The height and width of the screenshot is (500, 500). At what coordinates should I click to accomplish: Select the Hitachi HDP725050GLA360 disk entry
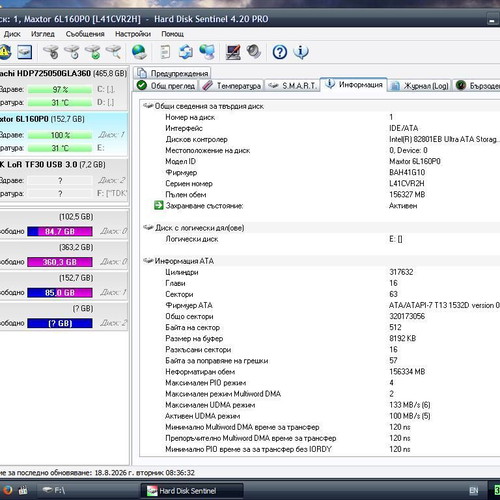point(63,73)
